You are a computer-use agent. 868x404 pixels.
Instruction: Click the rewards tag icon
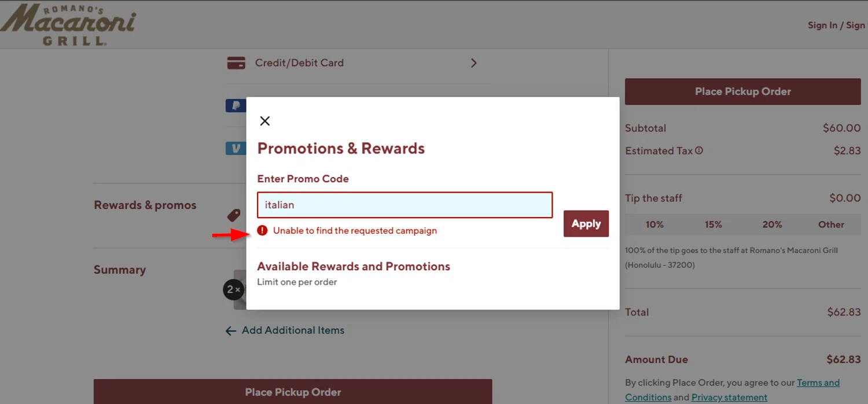[234, 215]
